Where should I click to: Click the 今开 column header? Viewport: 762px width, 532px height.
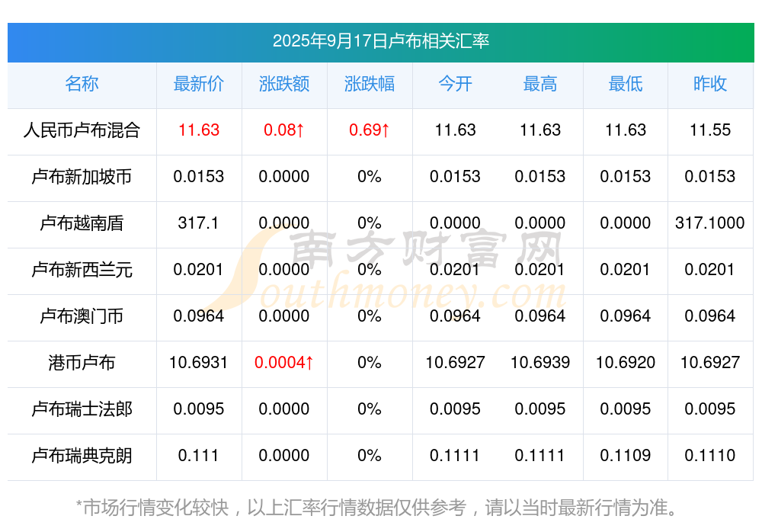[455, 84]
